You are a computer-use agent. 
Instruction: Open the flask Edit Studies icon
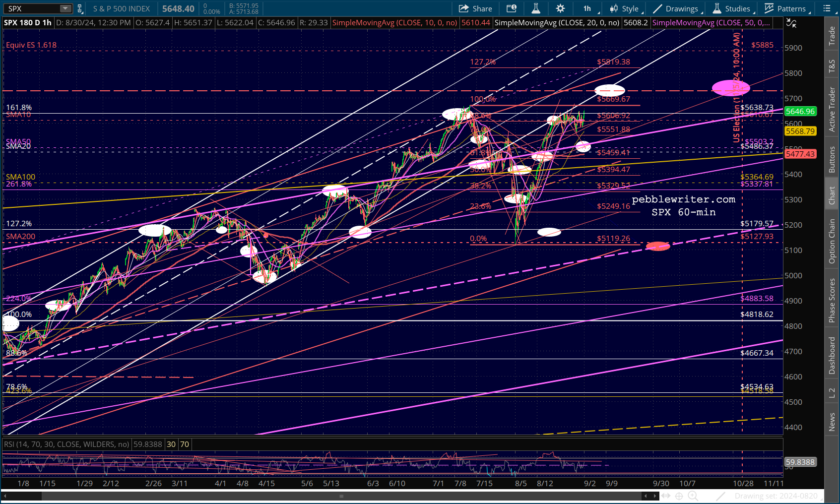[x=536, y=8]
